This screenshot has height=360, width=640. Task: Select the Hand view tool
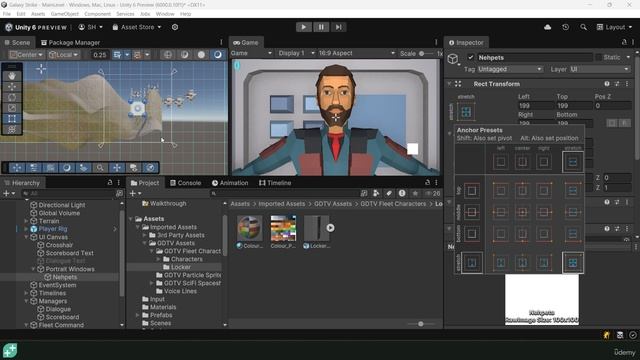(x=12, y=76)
